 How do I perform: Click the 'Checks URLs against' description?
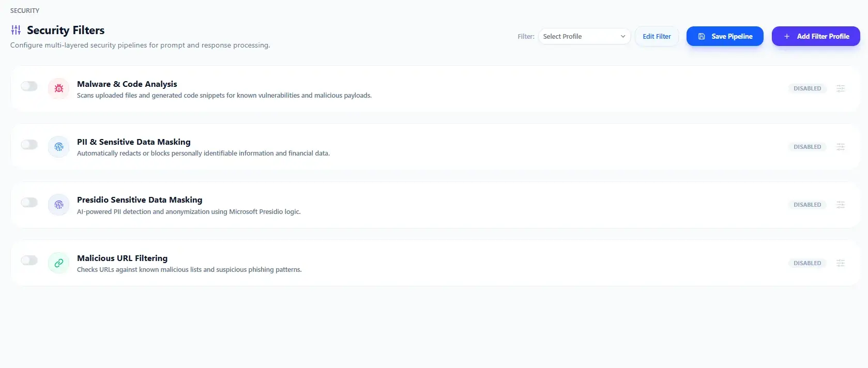click(x=189, y=270)
